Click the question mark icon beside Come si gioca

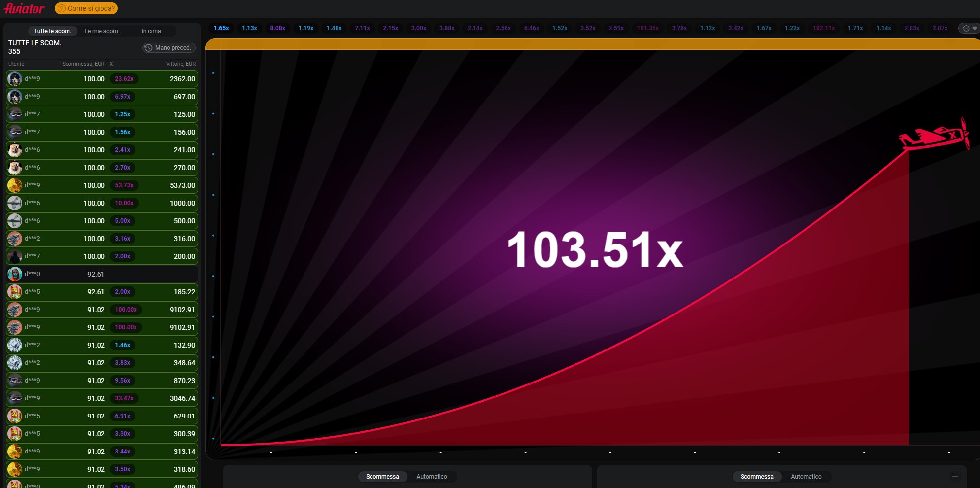tap(62, 8)
